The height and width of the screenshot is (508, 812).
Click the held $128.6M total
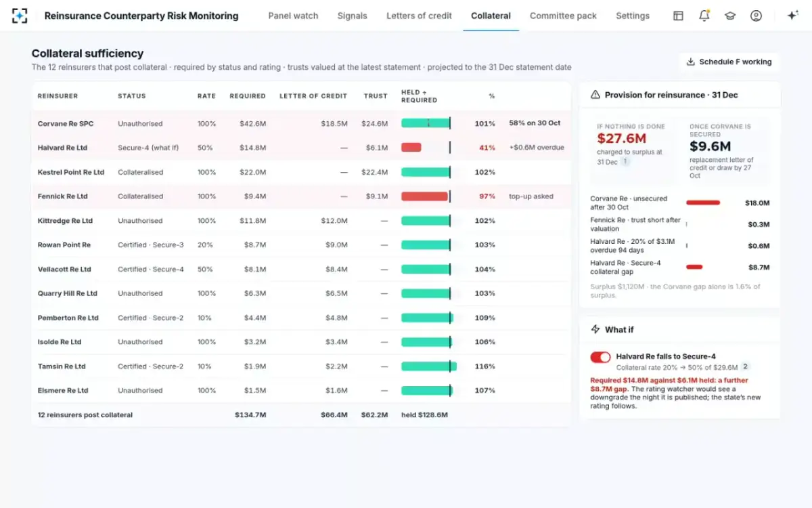tap(424, 415)
